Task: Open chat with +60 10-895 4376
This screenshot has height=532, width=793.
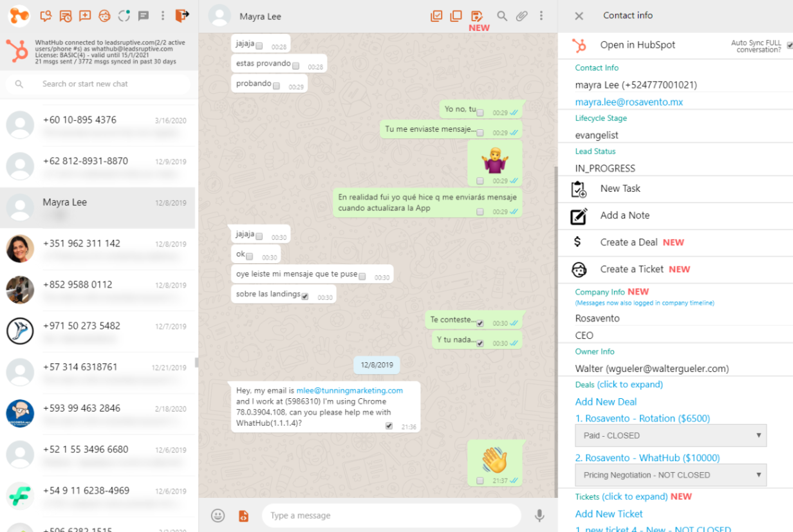Action: coord(98,125)
